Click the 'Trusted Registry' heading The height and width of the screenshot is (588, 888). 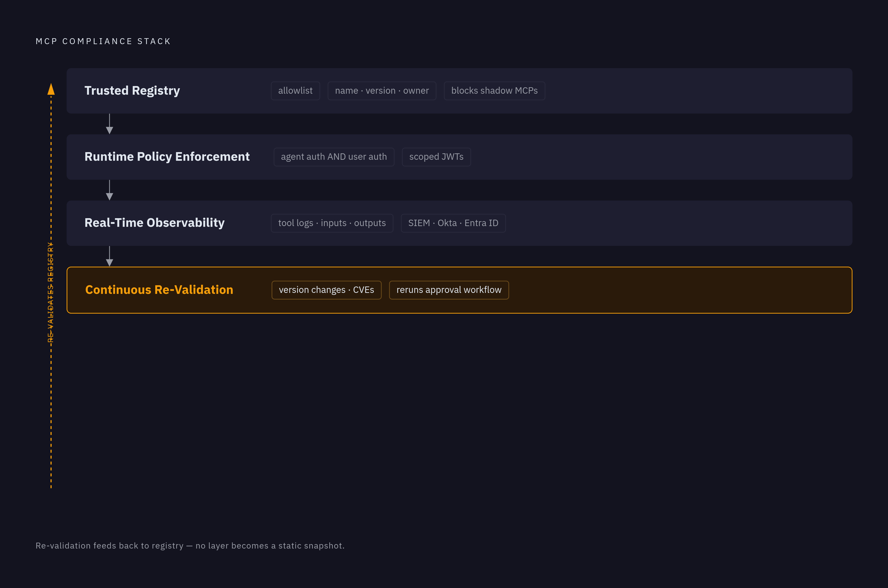132,91
